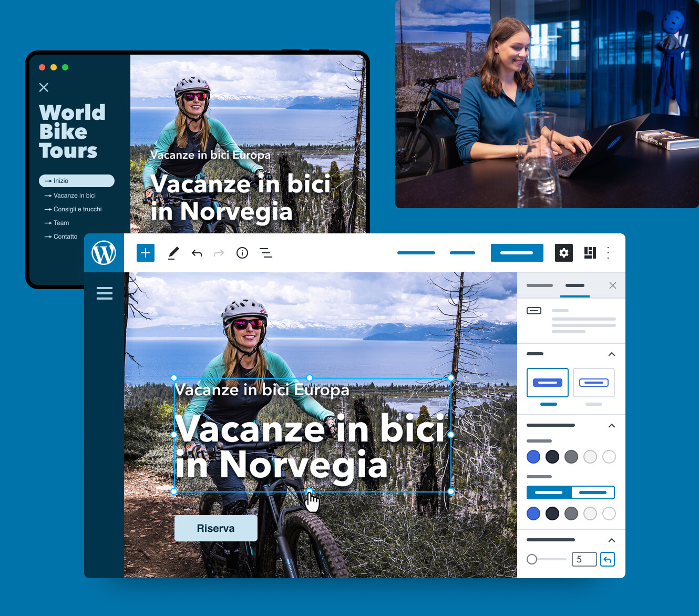
Task: Choose the outlined button style
Action: pos(594,383)
